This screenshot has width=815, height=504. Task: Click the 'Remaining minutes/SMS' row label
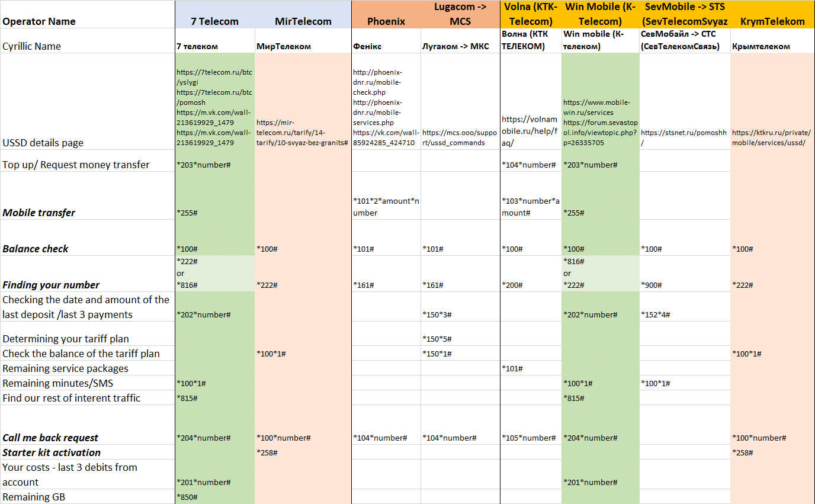(87, 383)
